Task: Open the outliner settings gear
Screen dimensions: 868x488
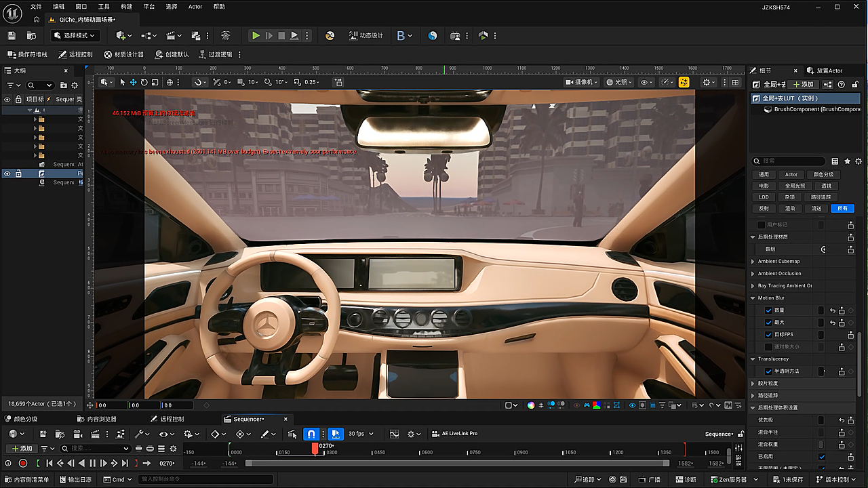Action: 75,85
